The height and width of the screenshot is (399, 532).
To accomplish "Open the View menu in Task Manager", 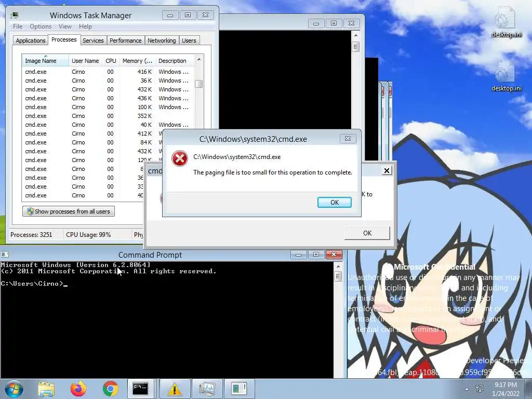I will tap(65, 26).
